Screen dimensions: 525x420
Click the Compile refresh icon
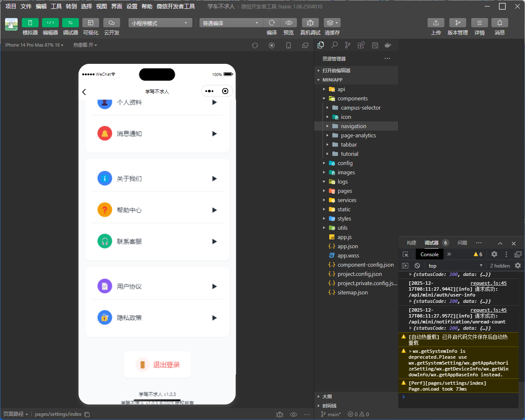(x=272, y=23)
